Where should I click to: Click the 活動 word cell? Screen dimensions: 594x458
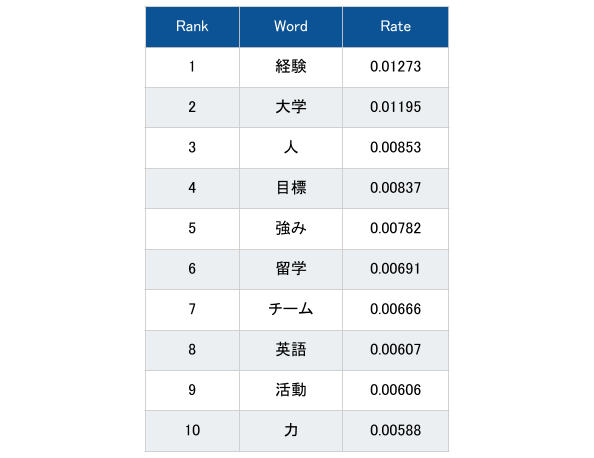pyautogui.click(x=291, y=390)
